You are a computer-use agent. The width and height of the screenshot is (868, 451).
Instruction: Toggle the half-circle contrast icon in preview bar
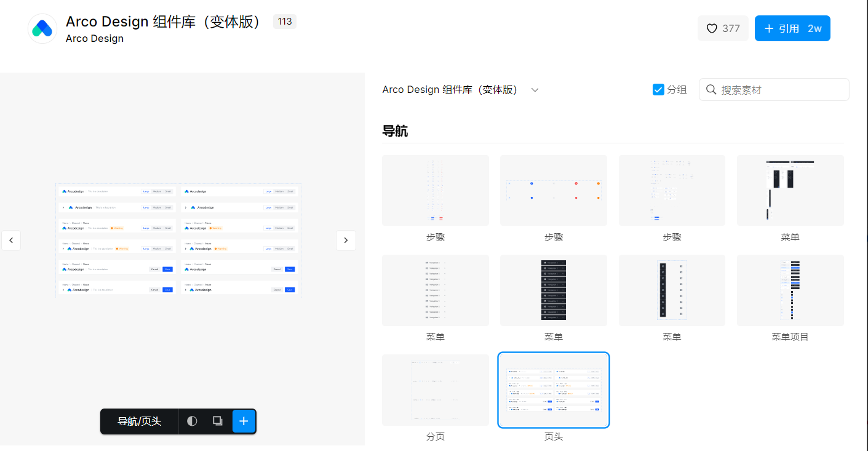[x=192, y=421]
